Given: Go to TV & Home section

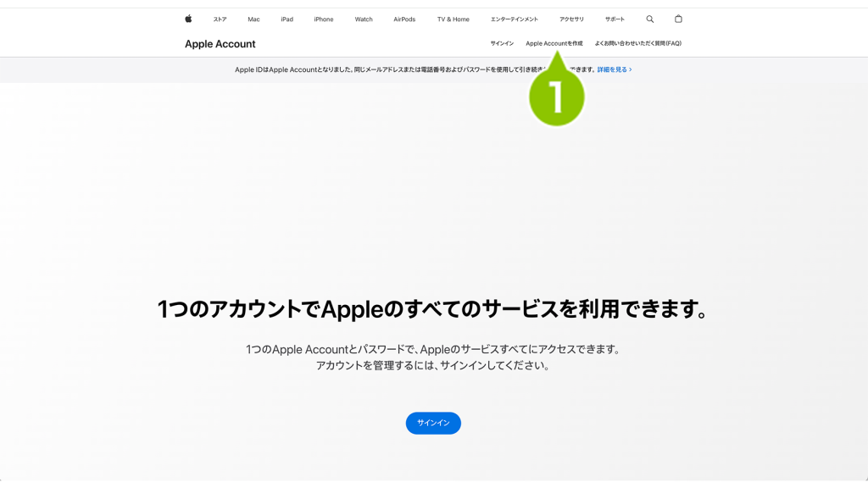Looking at the screenshot, I should point(453,19).
